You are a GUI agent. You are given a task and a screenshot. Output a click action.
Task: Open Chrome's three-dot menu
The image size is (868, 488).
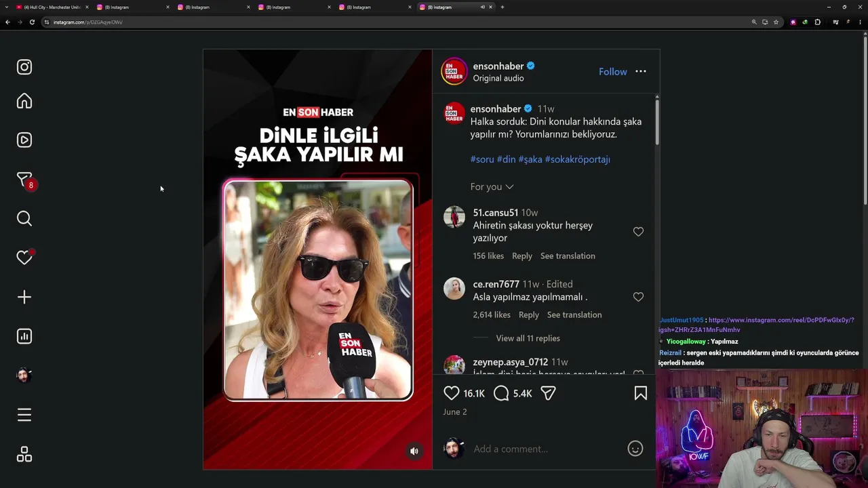point(861,22)
